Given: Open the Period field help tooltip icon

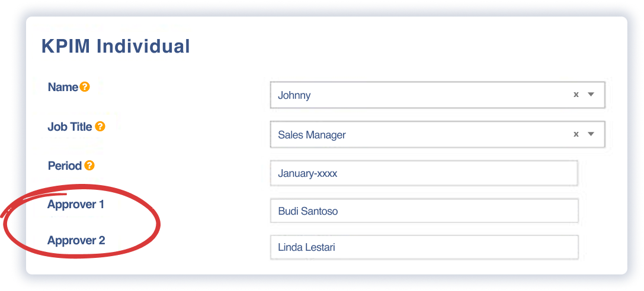Looking at the screenshot, I should [x=89, y=166].
